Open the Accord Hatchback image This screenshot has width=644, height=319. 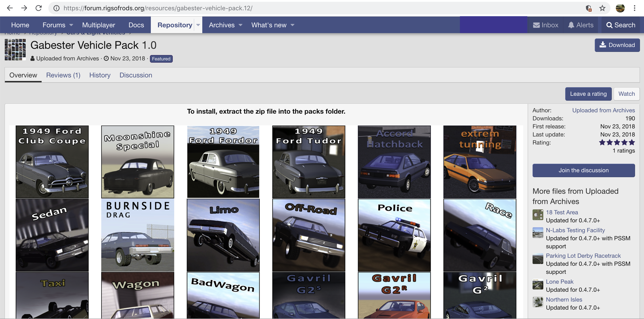tap(394, 162)
